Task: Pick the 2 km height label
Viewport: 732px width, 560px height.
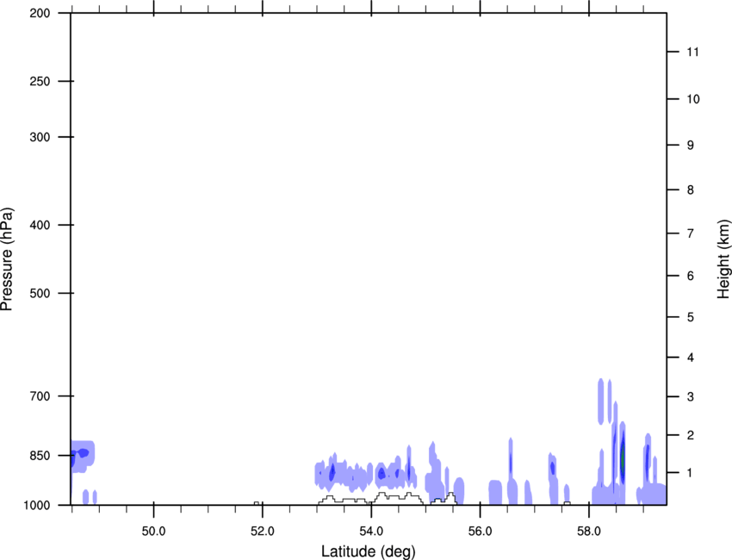Action: coord(691,435)
